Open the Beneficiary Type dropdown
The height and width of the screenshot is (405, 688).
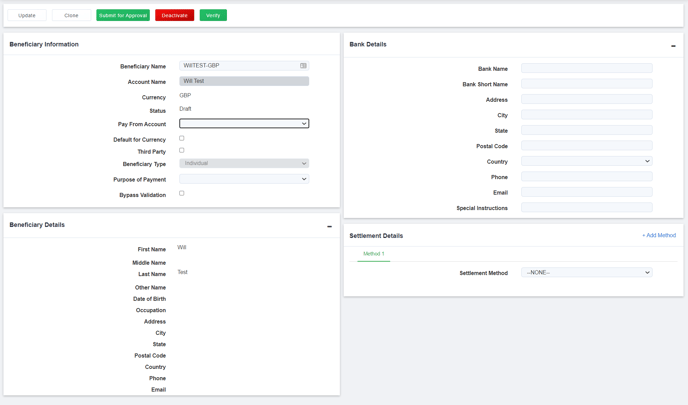point(244,164)
